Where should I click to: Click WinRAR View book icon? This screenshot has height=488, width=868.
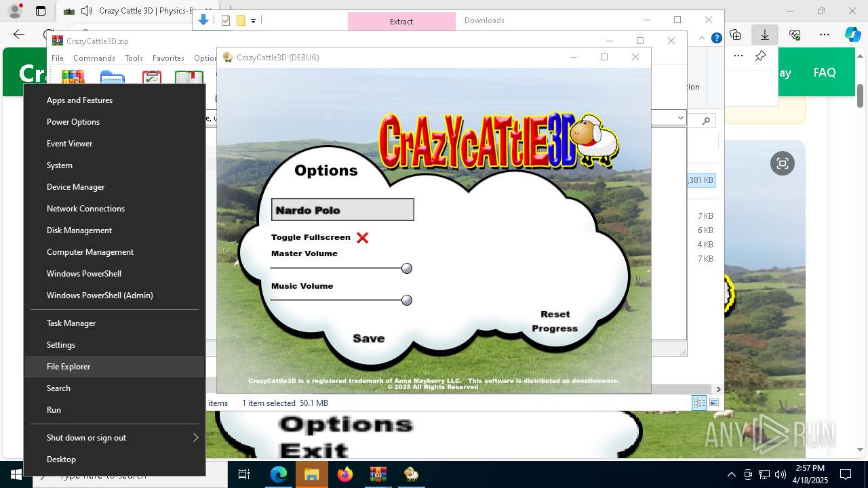click(x=189, y=77)
